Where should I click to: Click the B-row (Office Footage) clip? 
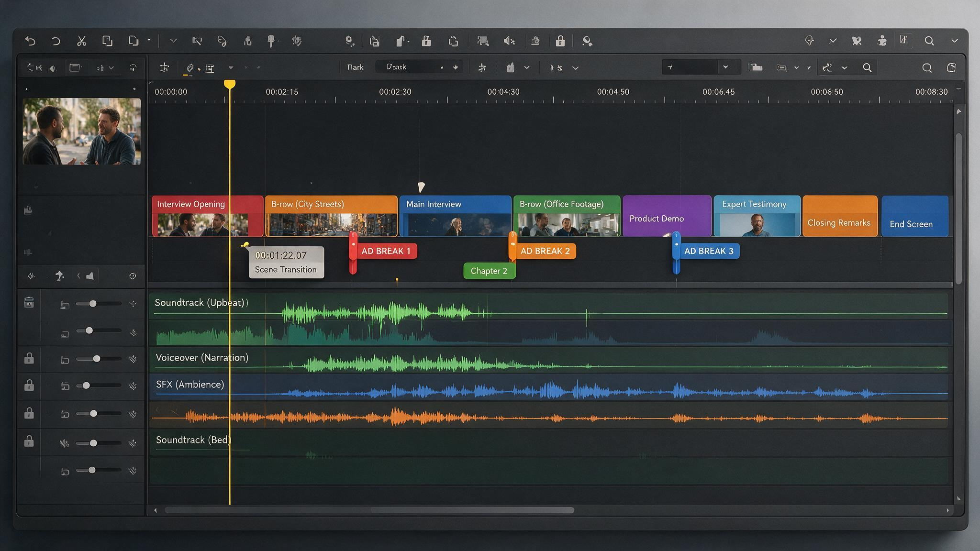pos(567,216)
